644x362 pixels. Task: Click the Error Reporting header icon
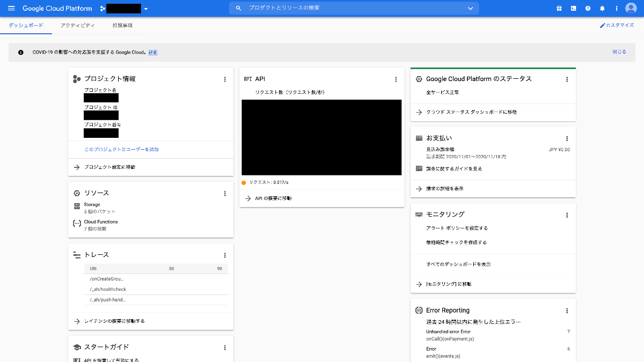(x=419, y=311)
